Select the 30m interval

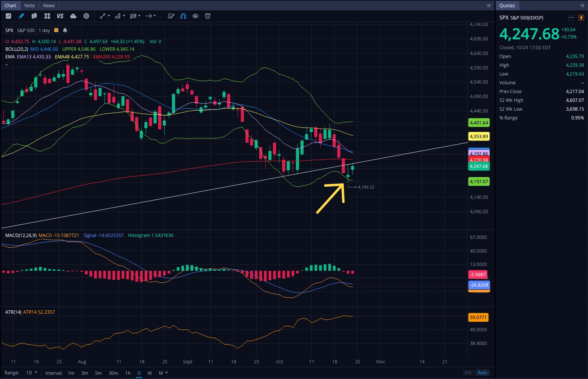tap(113, 373)
